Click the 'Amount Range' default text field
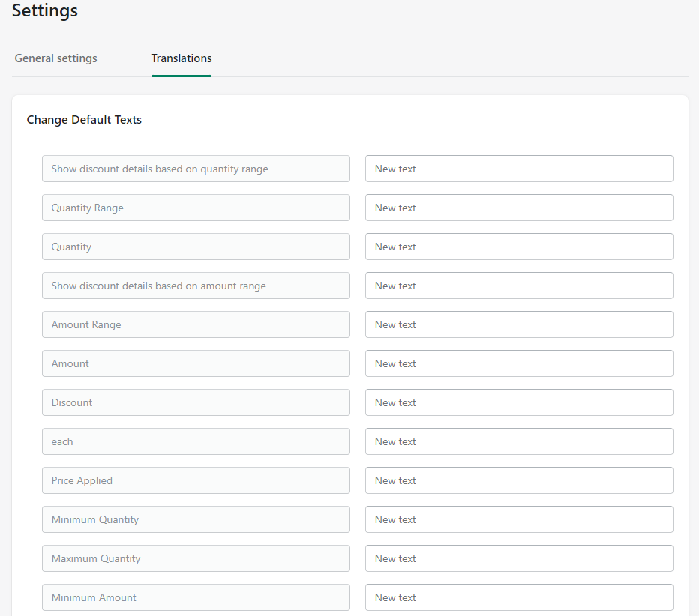 (196, 324)
